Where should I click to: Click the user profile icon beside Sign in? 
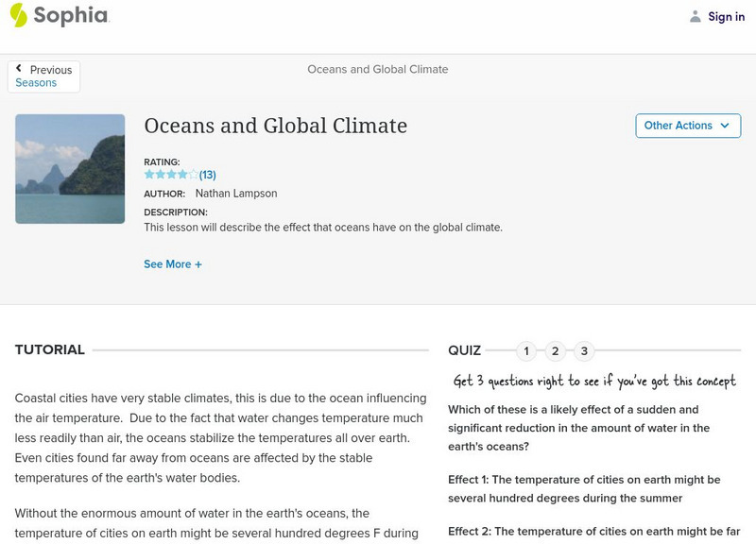(695, 16)
